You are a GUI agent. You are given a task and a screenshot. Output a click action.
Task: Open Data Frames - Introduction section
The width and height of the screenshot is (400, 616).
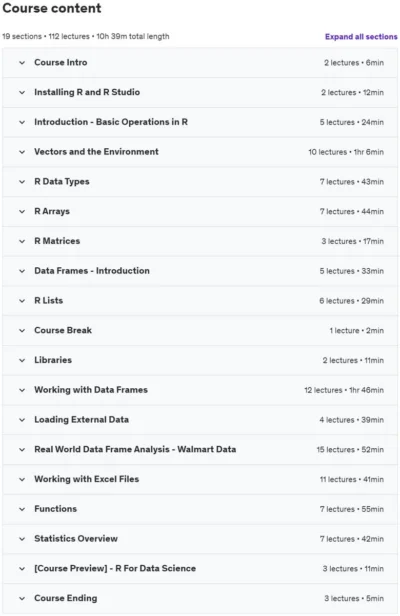[x=200, y=271]
